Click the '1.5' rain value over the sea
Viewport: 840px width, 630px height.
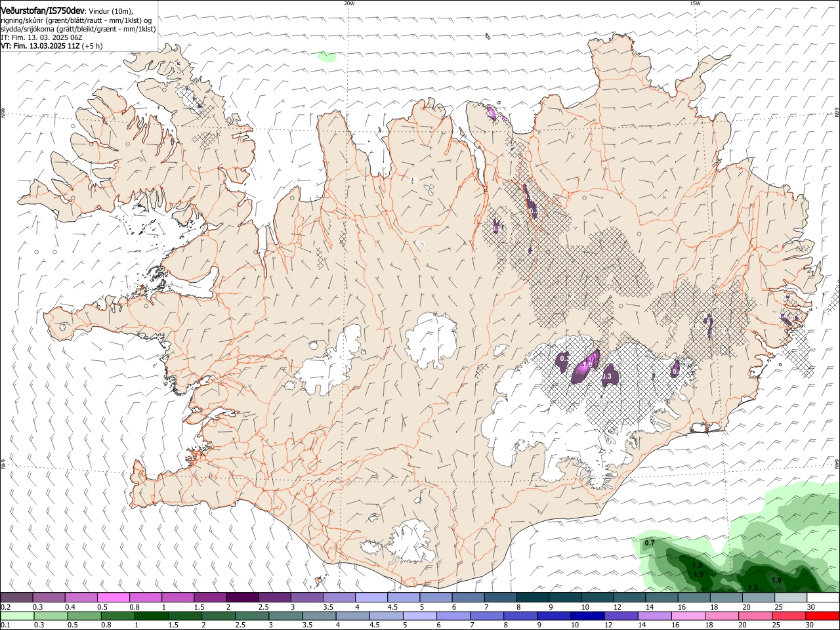tap(753, 587)
